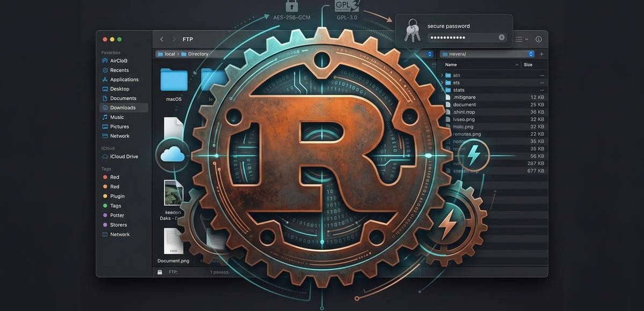Go back with the left chevron

(162, 39)
